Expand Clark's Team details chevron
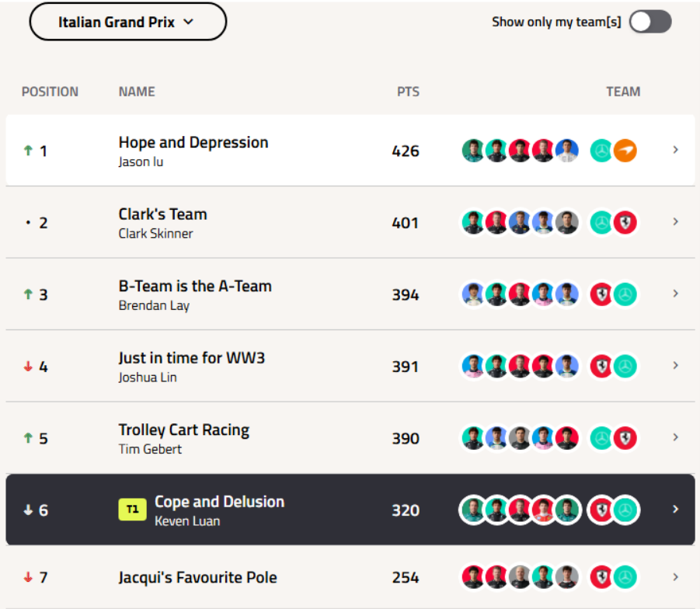 tap(675, 222)
